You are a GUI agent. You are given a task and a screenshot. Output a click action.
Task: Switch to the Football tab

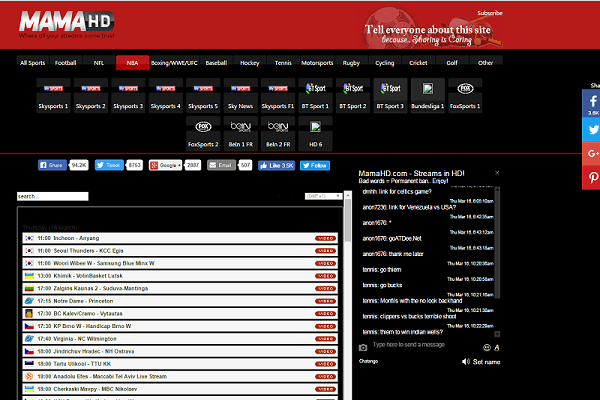pos(65,63)
